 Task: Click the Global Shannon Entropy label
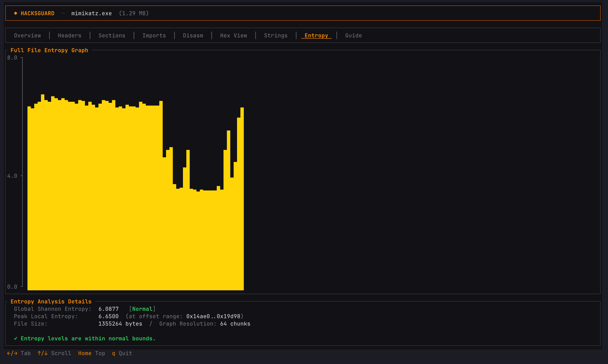53,309
